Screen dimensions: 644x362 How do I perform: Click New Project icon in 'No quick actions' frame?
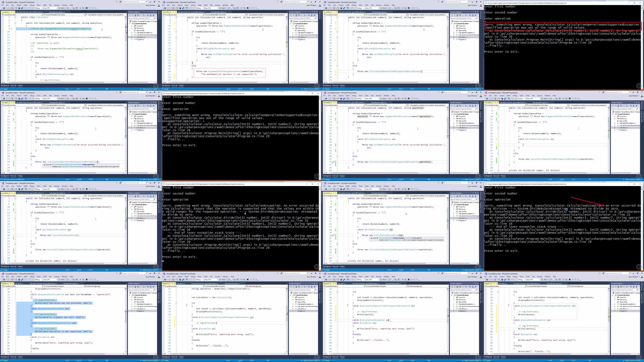[x=12, y=98]
